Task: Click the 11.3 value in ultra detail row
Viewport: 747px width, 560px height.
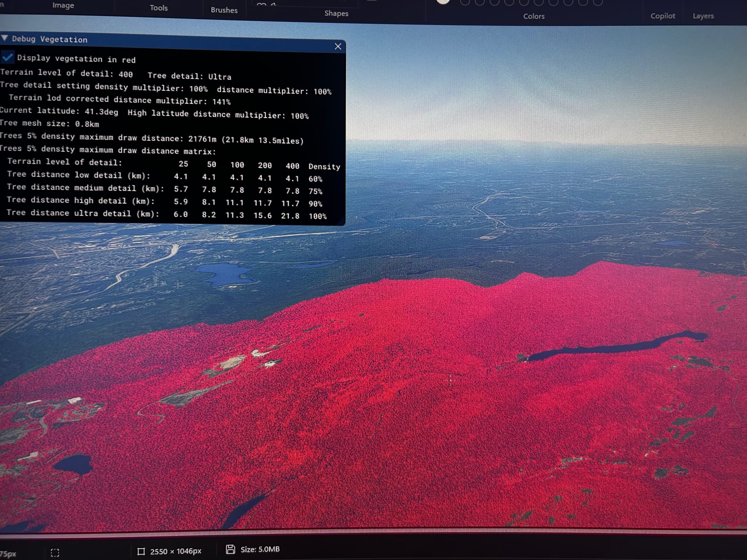Action: (x=235, y=215)
